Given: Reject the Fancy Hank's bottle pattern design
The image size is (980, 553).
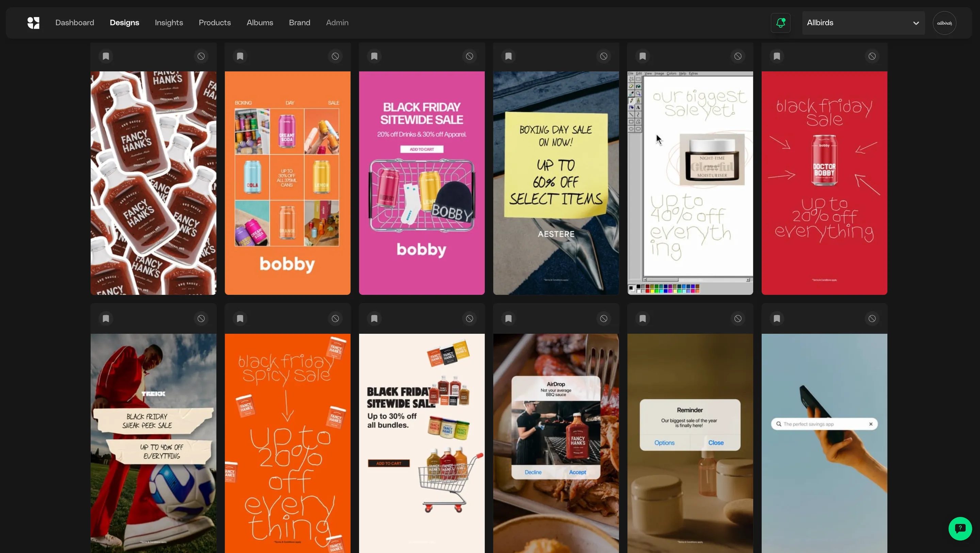Looking at the screenshot, I should [x=201, y=56].
